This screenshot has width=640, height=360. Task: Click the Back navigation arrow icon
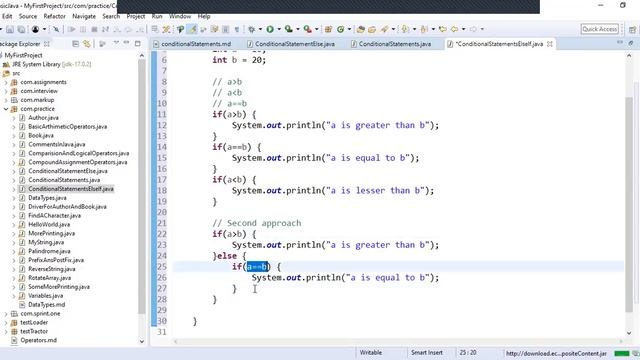[x=454, y=29]
